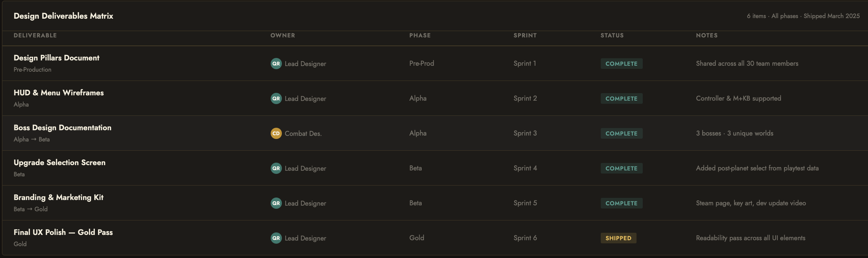Click the QR avatar in Final UX Polish row
The image size is (868, 258).
tap(276, 238)
